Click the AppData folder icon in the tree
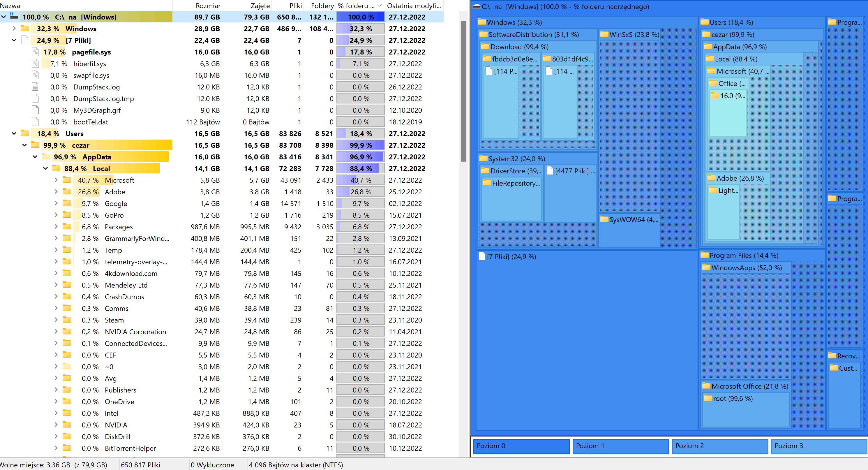868x470 pixels. tap(45, 156)
